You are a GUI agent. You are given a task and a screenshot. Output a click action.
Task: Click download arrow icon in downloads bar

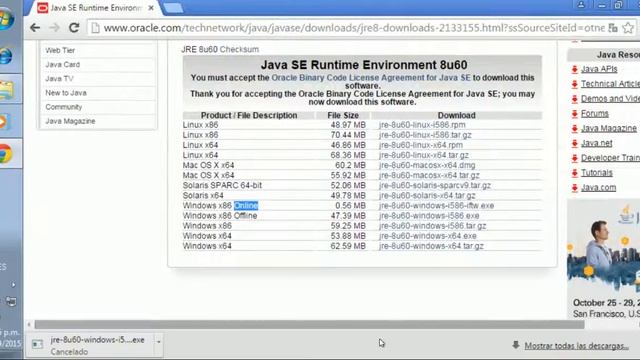click(516, 345)
